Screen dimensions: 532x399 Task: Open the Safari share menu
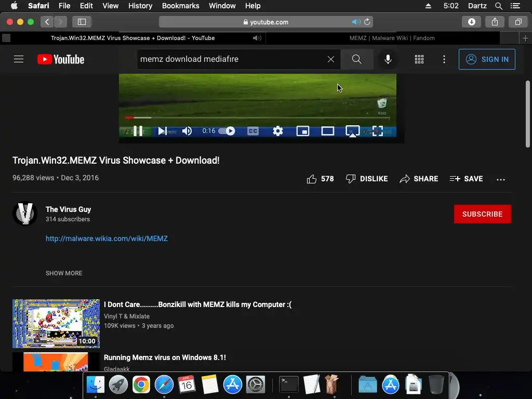point(495,22)
